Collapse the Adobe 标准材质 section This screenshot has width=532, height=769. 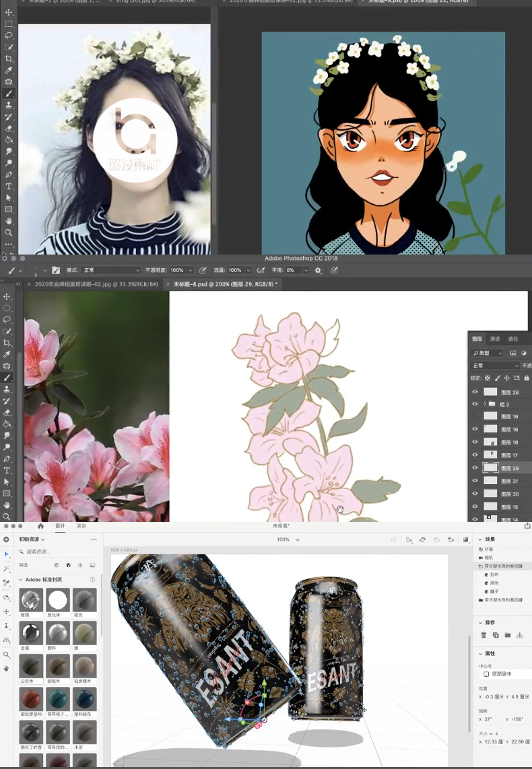[21, 580]
